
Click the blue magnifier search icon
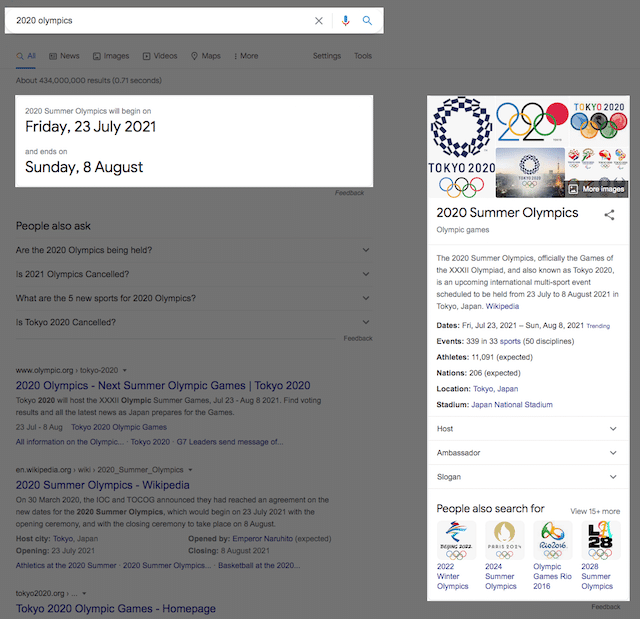pyautogui.click(x=367, y=20)
